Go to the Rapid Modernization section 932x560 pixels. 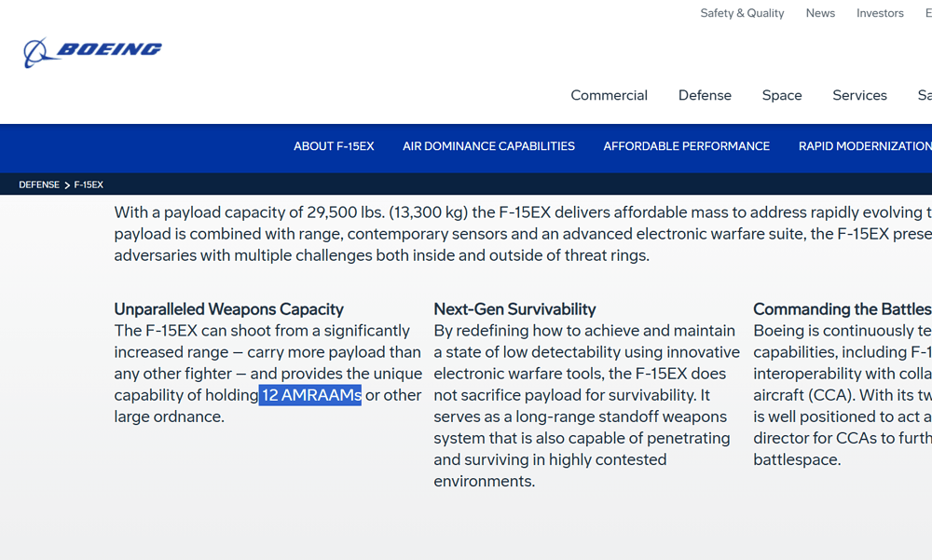coord(864,146)
